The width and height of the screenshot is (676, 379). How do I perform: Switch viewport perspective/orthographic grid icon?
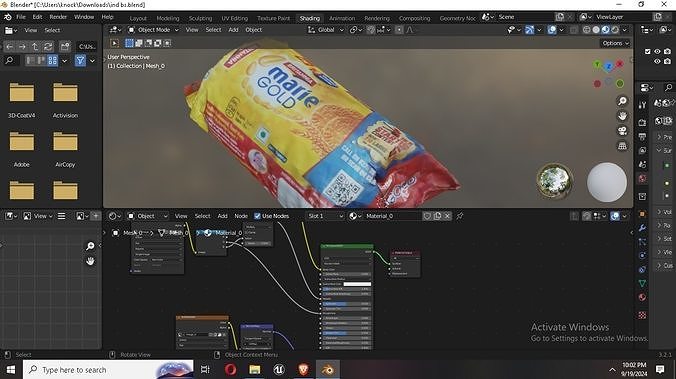(x=622, y=146)
